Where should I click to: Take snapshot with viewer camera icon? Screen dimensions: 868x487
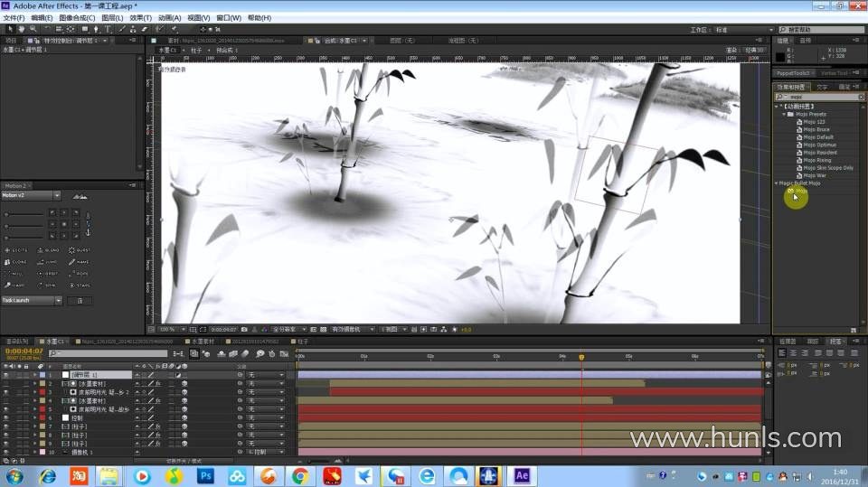(x=244, y=329)
